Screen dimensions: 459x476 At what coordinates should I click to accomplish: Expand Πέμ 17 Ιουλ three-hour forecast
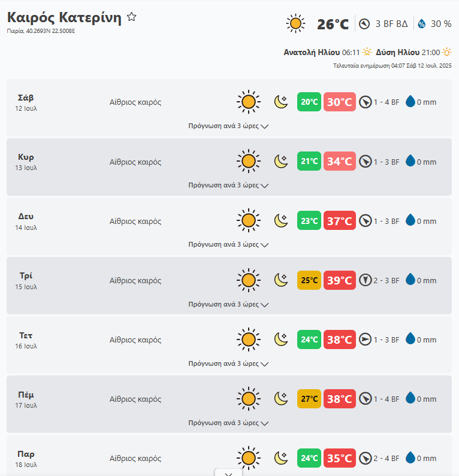(x=228, y=423)
